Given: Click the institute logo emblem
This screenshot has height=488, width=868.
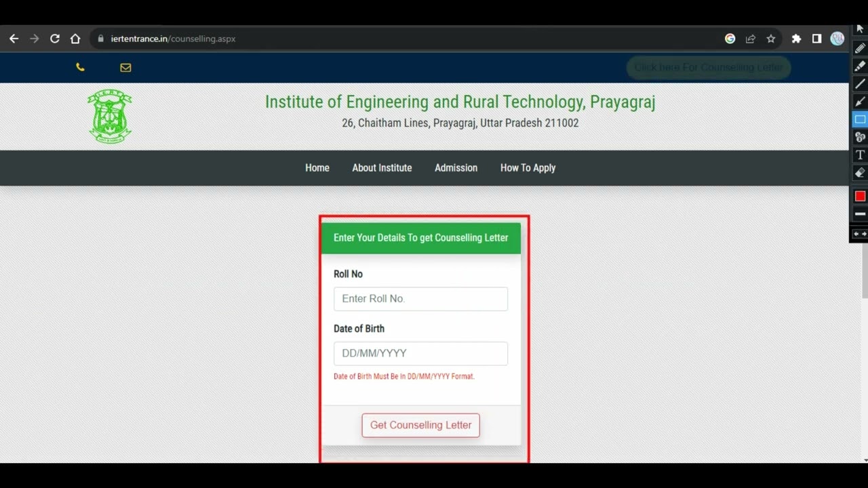Looking at the screenshot, I should click(x=110, y=117).
